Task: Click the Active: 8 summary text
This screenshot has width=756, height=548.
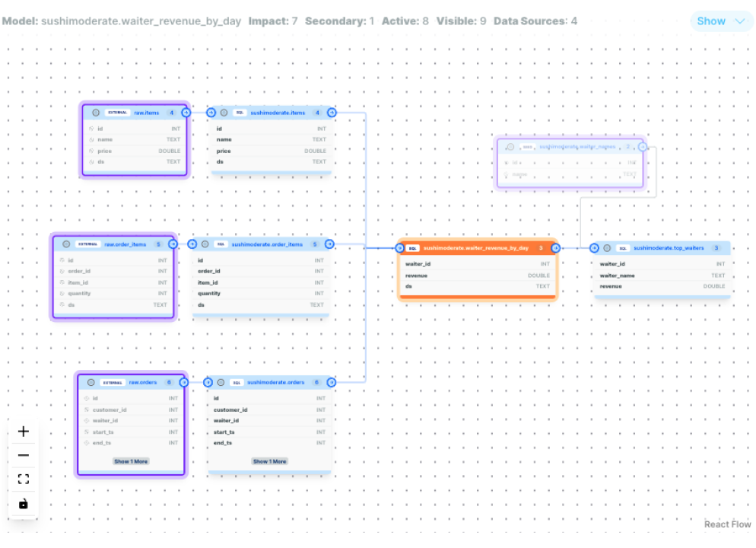Action: coord(405,21)
